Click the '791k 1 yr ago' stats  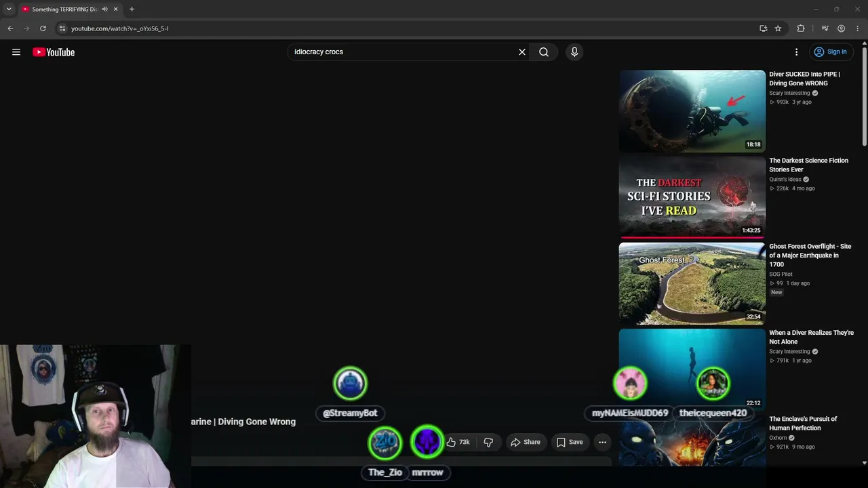(791, 361)
